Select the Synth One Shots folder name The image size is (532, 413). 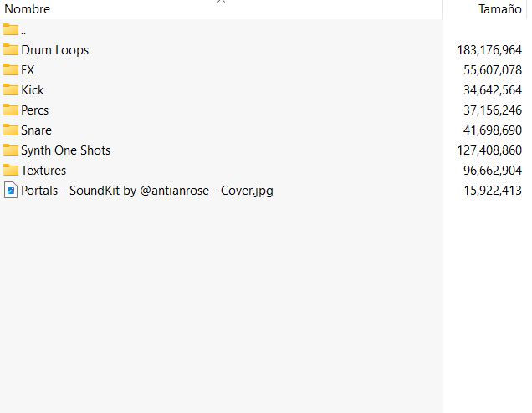pos(66,150)
